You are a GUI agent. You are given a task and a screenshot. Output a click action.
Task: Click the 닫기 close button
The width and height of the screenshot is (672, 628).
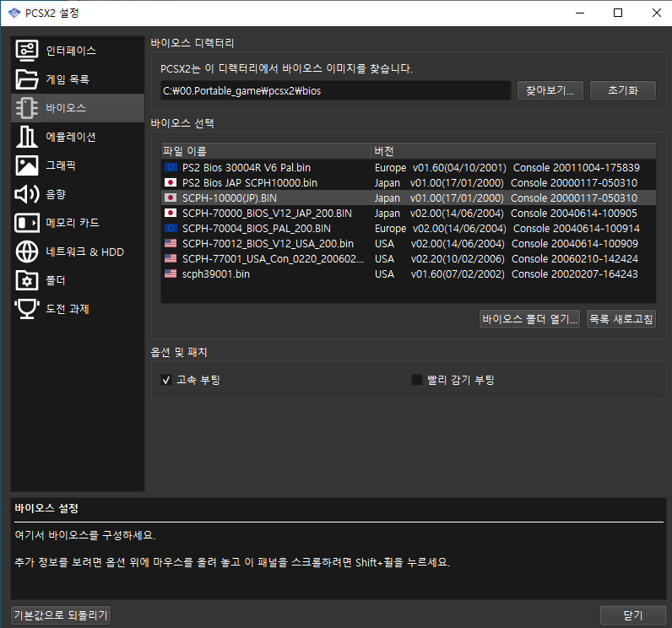pos(633,615)
